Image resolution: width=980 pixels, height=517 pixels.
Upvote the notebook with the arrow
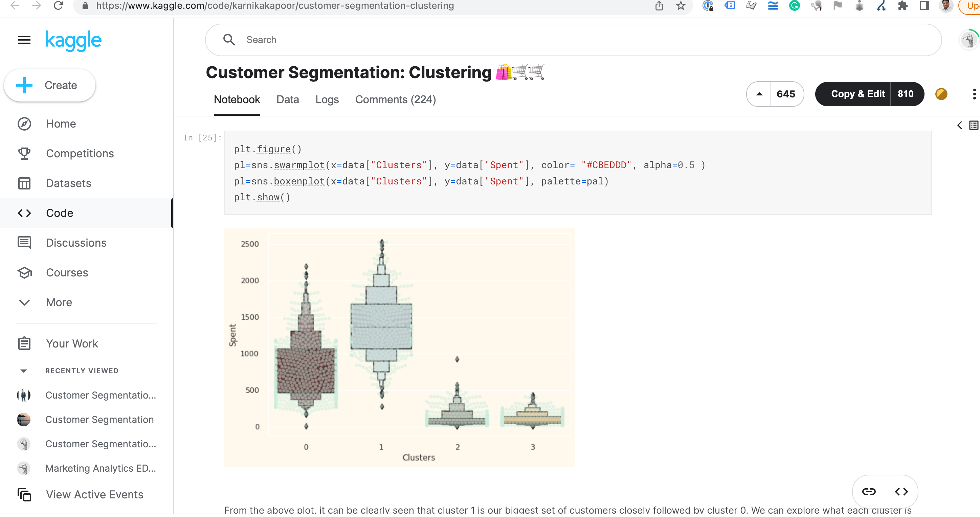point(759,94)
